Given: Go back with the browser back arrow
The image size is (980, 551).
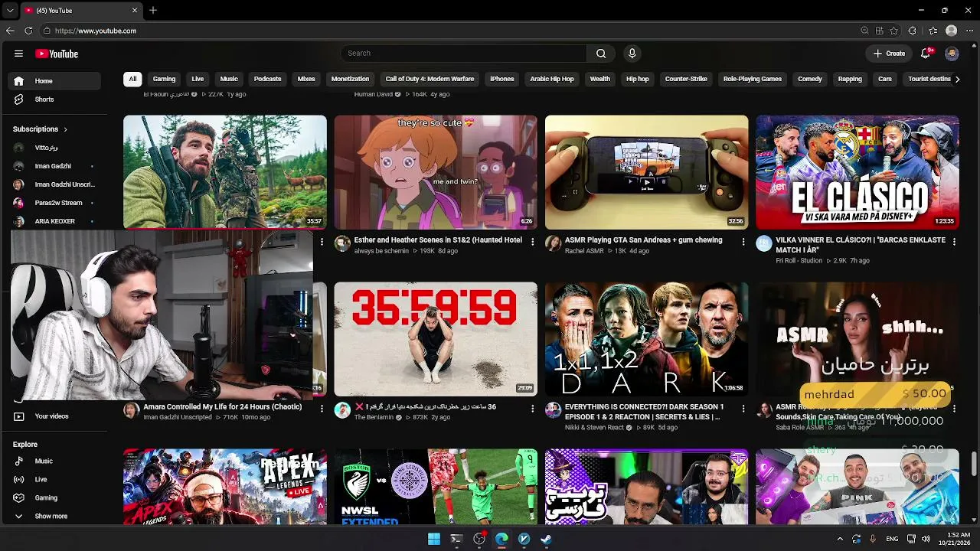Looking at the screenshot, I should tap(10, 31).
